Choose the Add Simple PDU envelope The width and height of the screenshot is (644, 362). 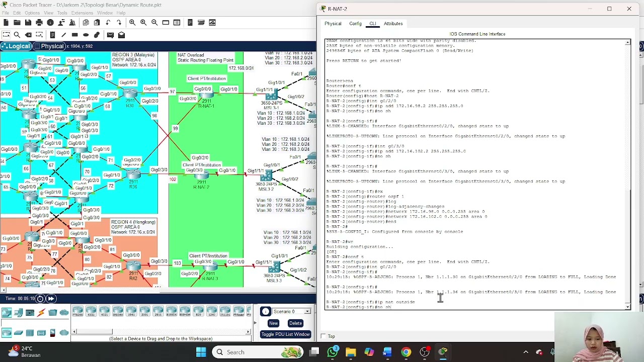click(110, 35)
